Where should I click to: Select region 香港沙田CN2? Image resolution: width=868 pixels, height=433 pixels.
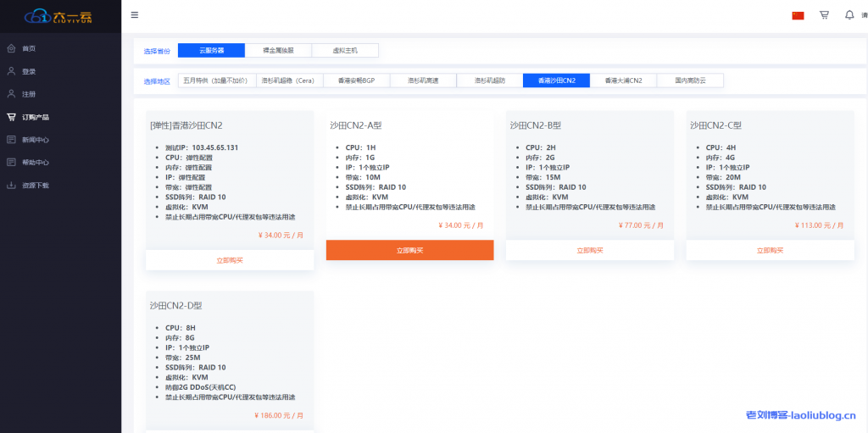pyautogui.click(x=556, y=80)
